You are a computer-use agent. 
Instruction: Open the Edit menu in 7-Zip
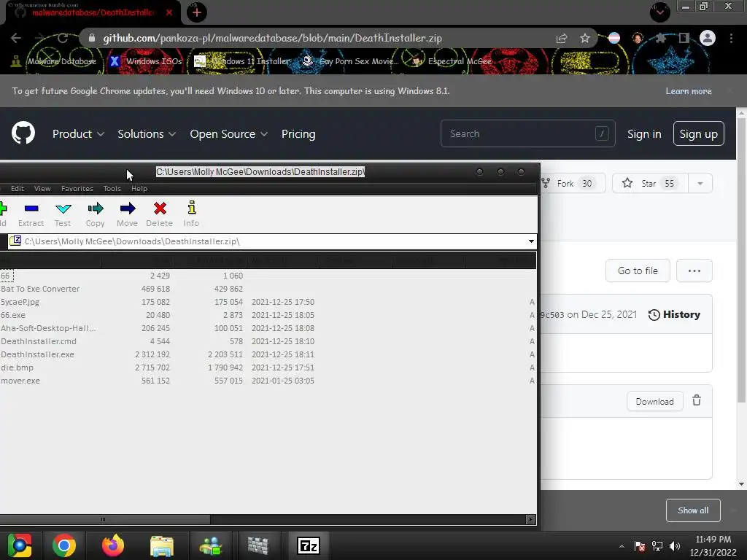point(18,189)
